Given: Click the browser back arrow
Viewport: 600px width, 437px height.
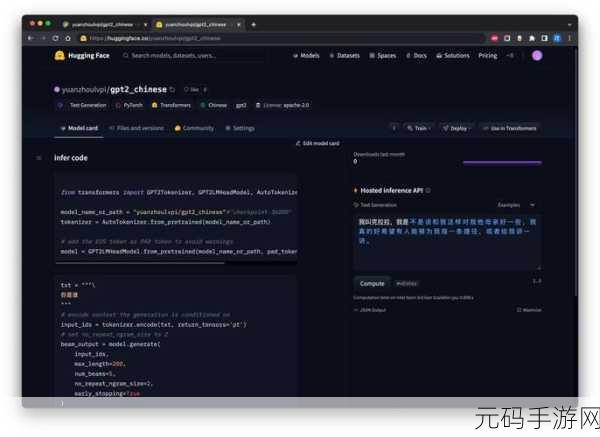Looking at the screenshot, I should pyautogui.click(x=31, y=38).
